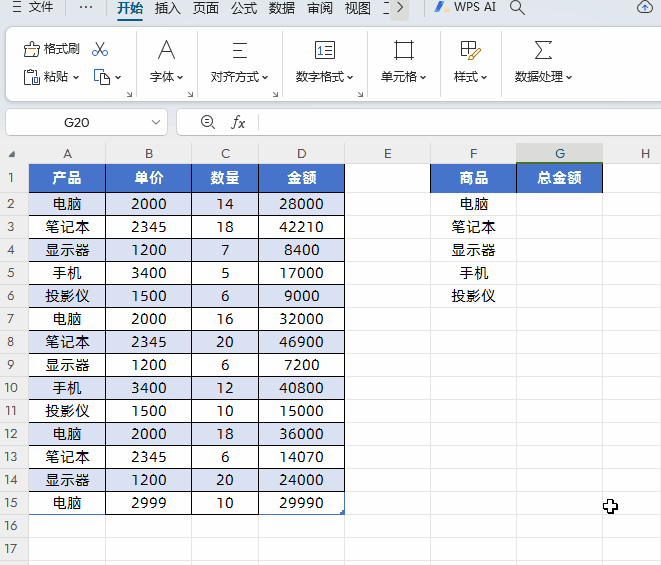Screen dimensions: 661x565
Task: Click the formula bar input field
Action: coord(450,122)
